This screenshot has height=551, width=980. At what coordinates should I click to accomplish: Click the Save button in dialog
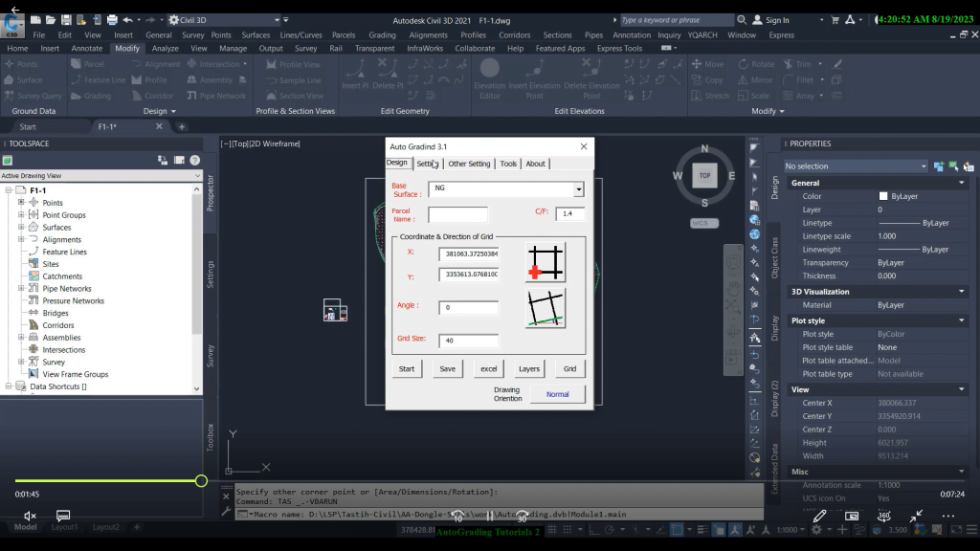(448, 368)
